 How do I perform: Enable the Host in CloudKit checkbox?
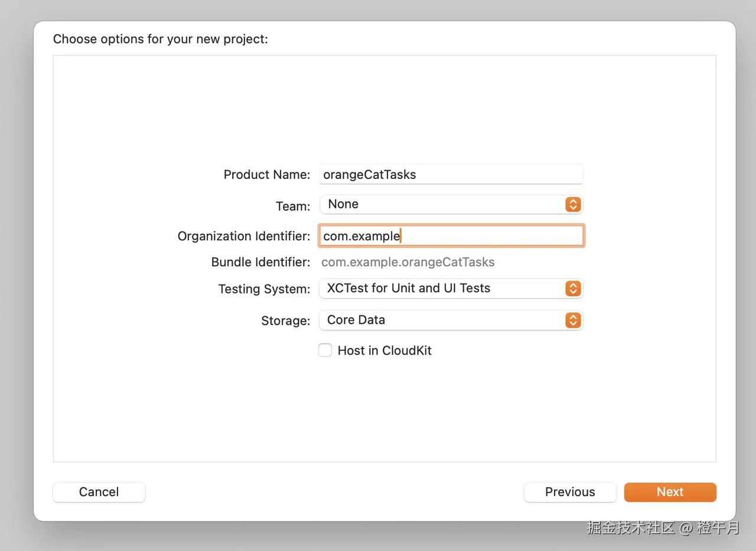coord(325,350)
